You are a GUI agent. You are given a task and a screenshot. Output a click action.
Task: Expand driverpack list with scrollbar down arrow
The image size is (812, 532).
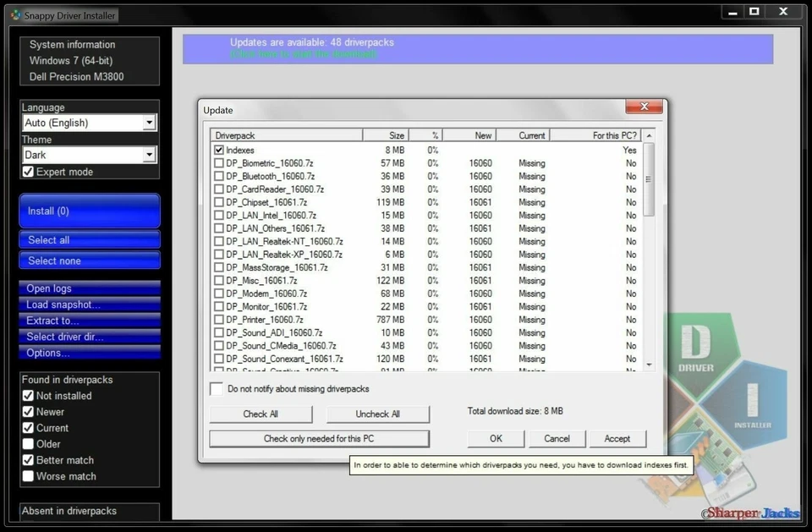(648, 365)
